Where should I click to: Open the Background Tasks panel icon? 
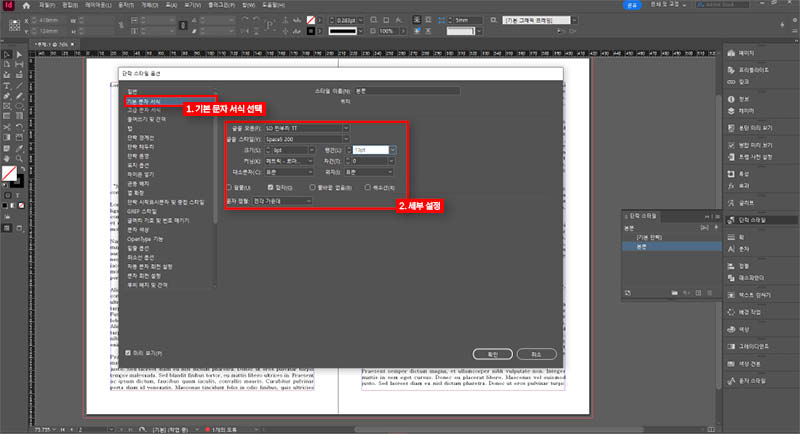(x=731, y=312)
